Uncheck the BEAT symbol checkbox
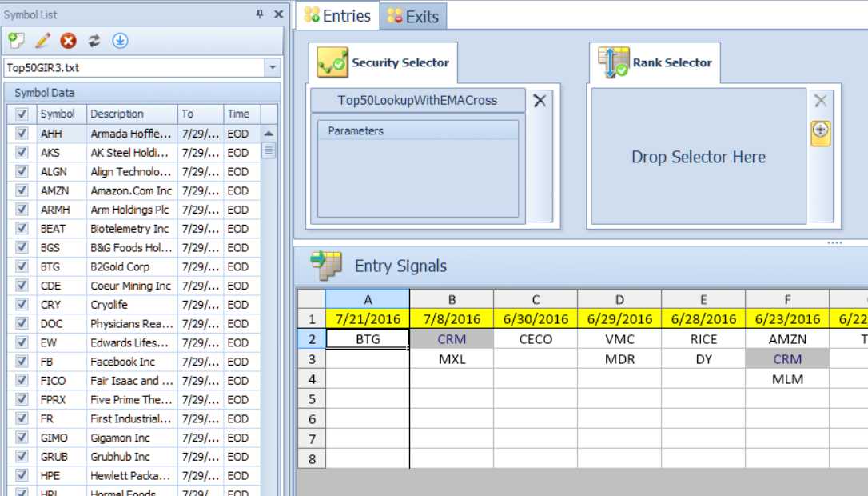The image size is (868, 496). click(x=22, y=228)
